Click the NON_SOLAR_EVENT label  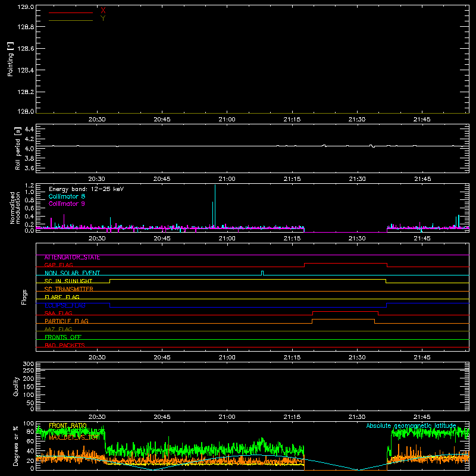72,273
